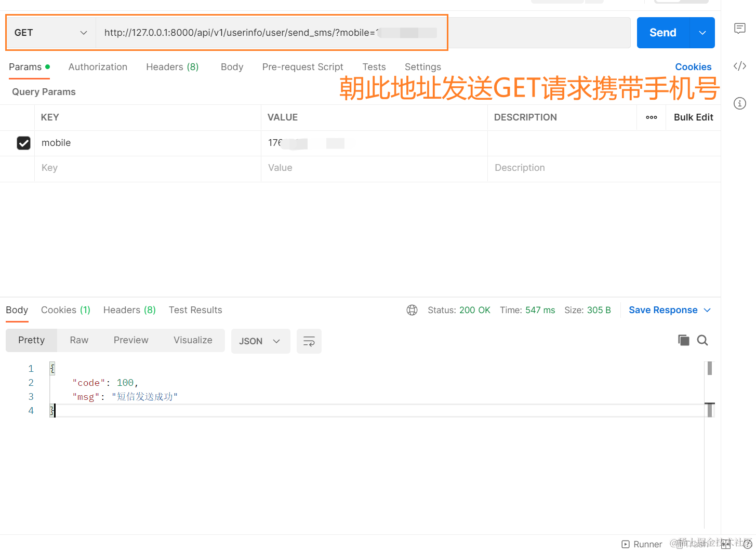Toggle line wrapping in the response viewer
This screenshot has width=756, height=551.
pos(309,341)
